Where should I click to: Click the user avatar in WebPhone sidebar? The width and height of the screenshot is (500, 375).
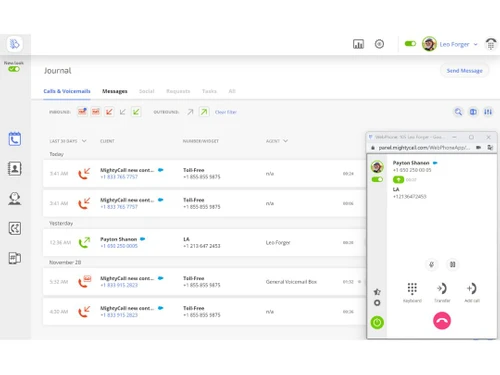point(377,166)
